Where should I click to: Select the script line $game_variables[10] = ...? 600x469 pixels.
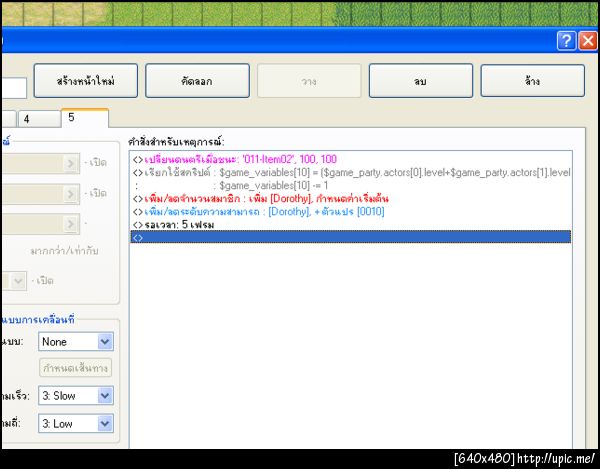coord(351,173)
